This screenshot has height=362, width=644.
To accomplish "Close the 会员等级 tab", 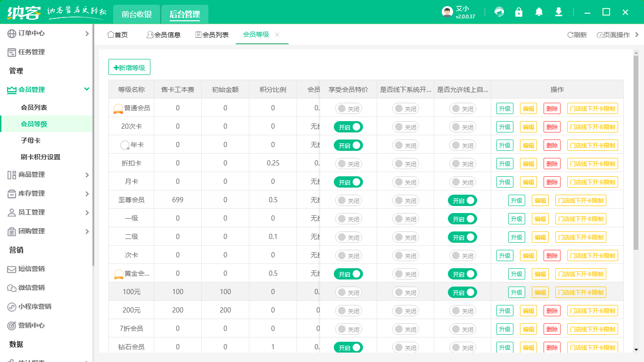I will (277, 34).
